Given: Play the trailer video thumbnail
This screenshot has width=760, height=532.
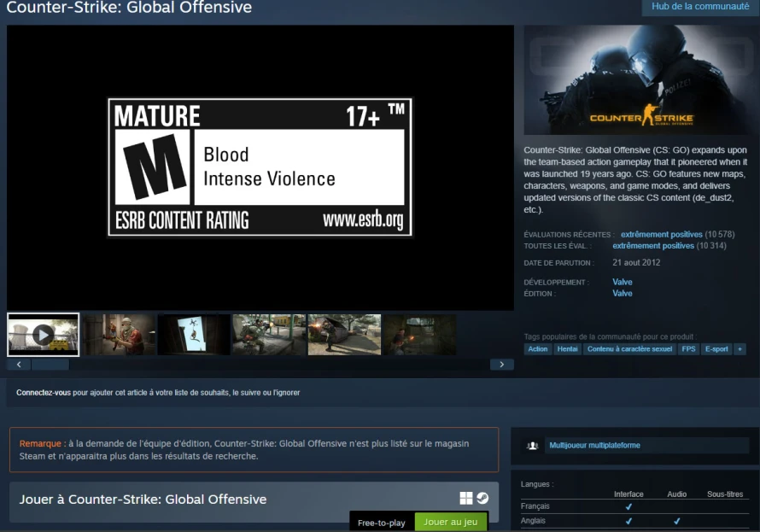Looking at the screenshot, I should [x=44, y=335].
